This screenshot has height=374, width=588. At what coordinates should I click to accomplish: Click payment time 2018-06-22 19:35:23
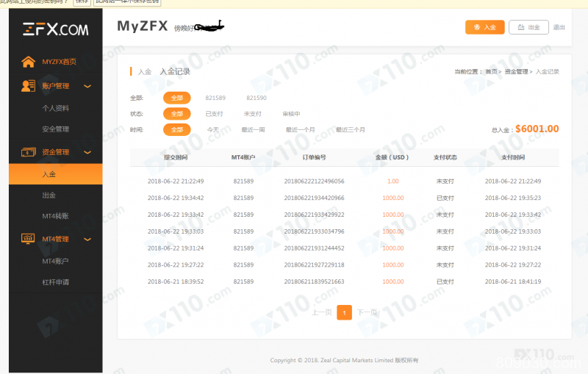point(513,198)
